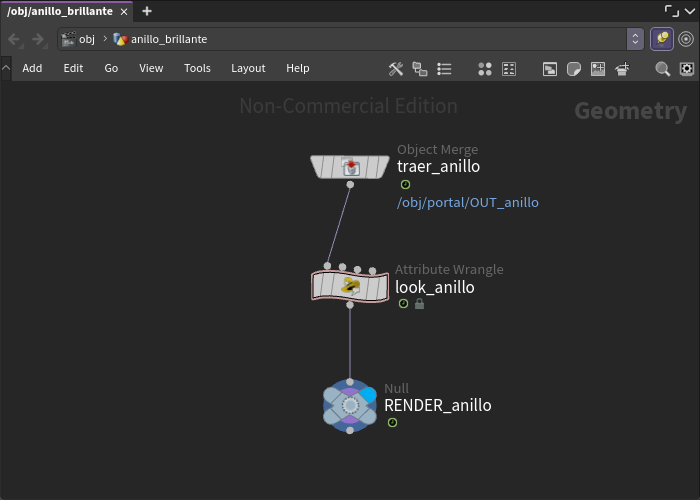700x500 pixels.
Task: Close the /obj/anillo_brillante tab
Action: (124, 12)
